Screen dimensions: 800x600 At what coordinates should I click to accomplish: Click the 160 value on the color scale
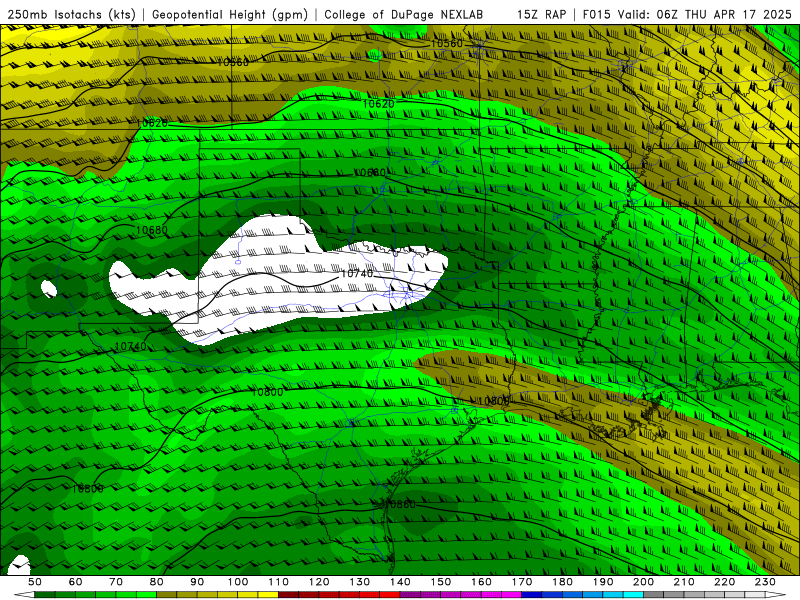482,582
